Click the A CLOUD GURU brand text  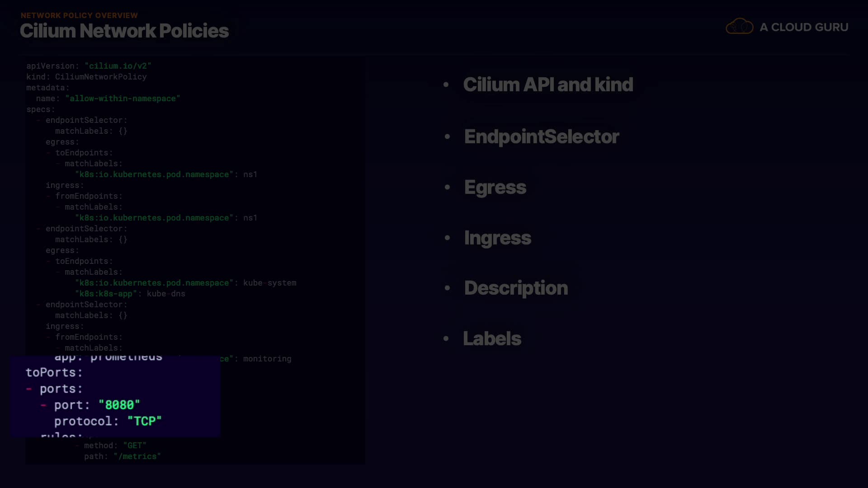(x=804, y=28)
